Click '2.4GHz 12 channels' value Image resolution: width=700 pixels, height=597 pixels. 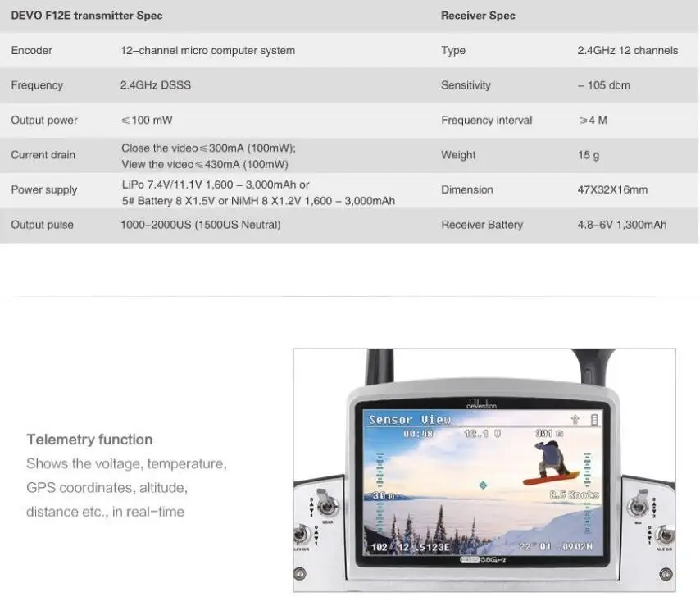pyautogui.click(x=628, y=51)
